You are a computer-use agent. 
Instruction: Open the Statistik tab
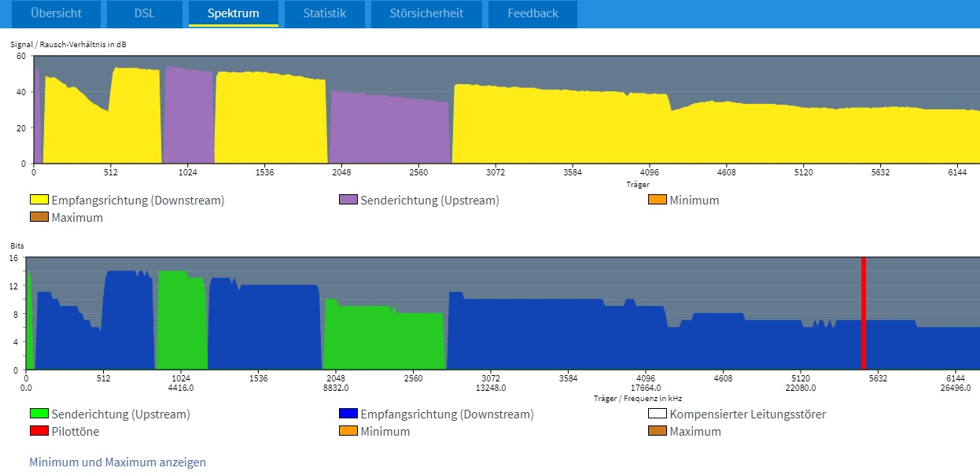coord(325,13)
